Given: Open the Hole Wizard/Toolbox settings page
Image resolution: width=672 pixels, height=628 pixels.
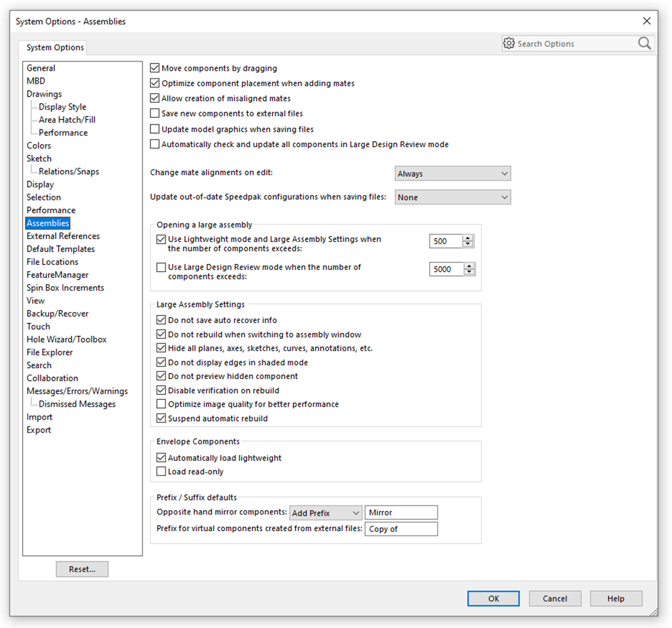Looking at the screenshot, I should tap(67, 339).
